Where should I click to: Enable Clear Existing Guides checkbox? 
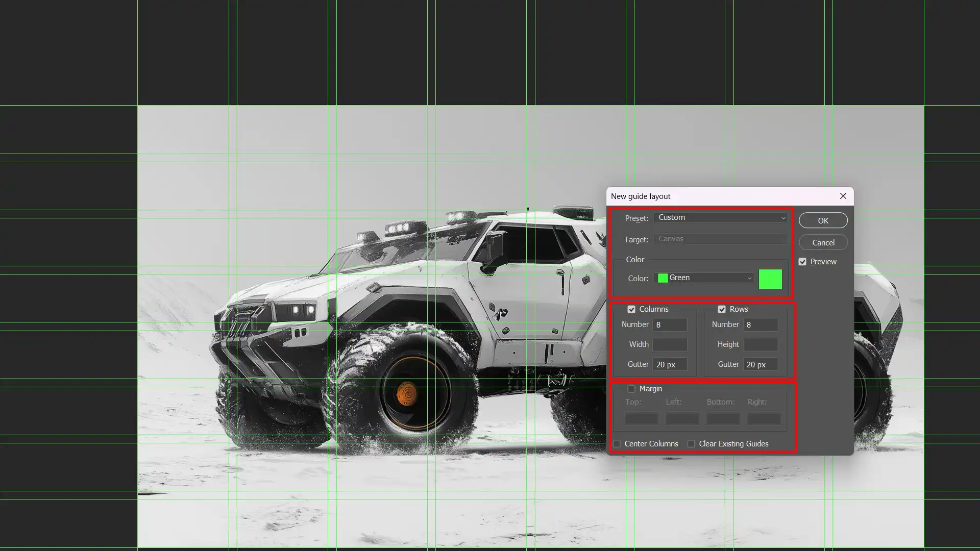691,444
